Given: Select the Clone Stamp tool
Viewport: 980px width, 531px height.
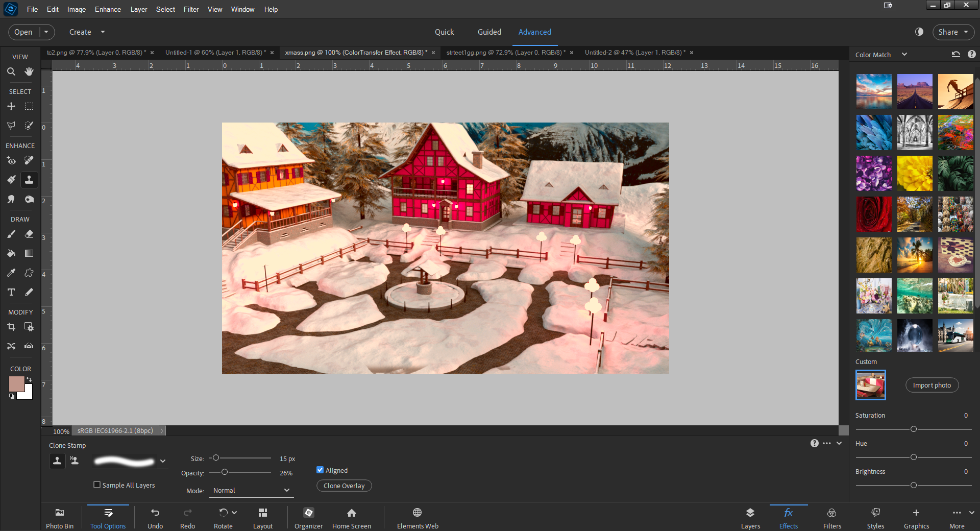Looking at the screenshot, I should 29,180.
